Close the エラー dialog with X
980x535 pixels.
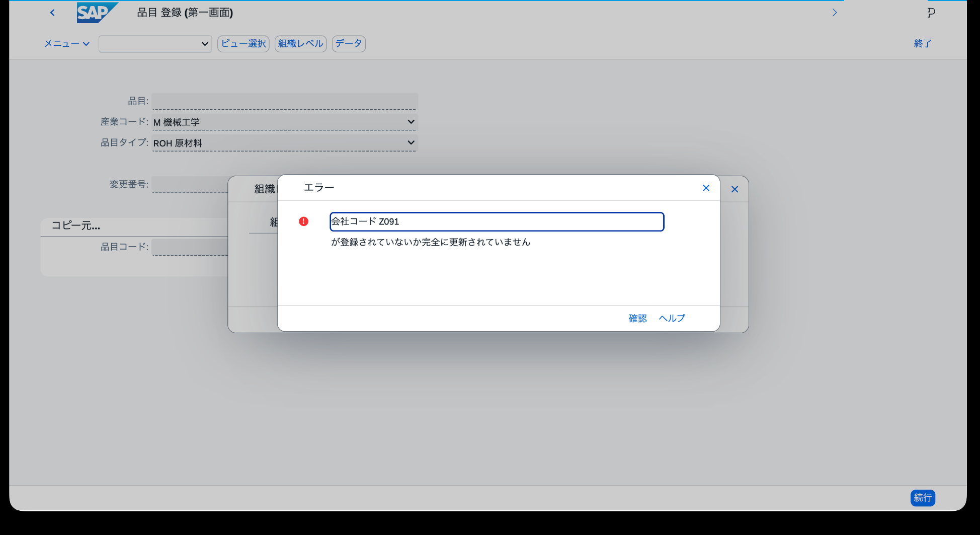pos(706,188)
